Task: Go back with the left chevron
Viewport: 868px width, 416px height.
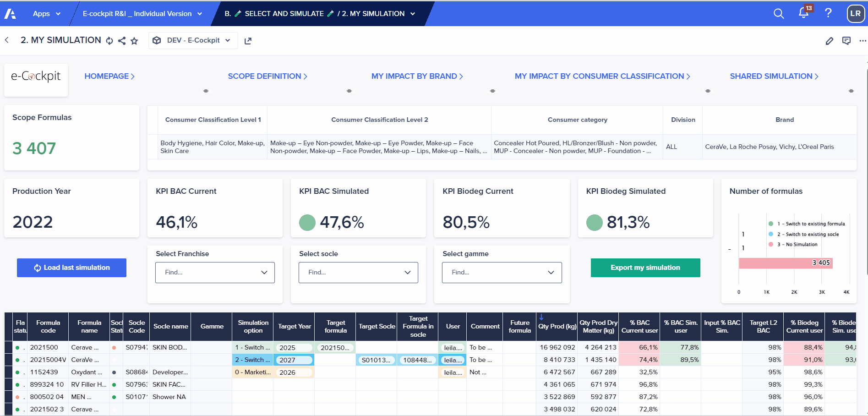Action: point(7,40)
